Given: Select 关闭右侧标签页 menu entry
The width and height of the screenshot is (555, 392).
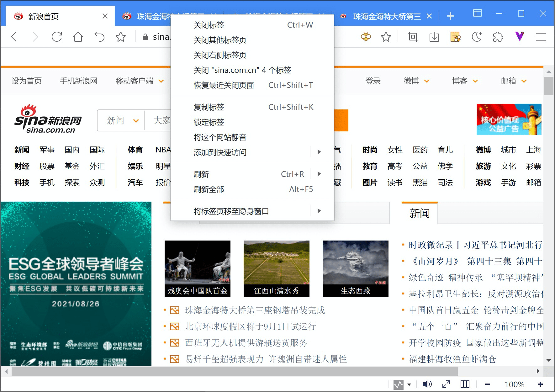Looking at the screenshot, I should [252, 55].
